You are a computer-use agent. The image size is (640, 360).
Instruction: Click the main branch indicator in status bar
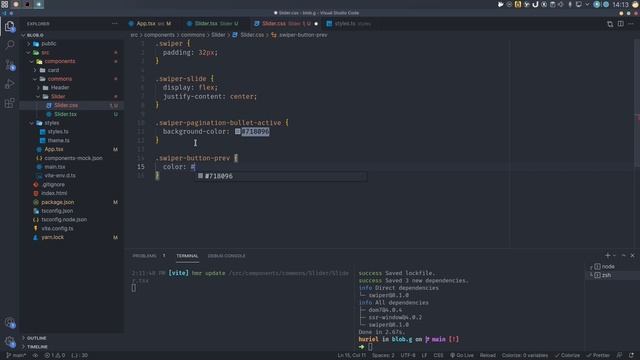click(16, 356)
